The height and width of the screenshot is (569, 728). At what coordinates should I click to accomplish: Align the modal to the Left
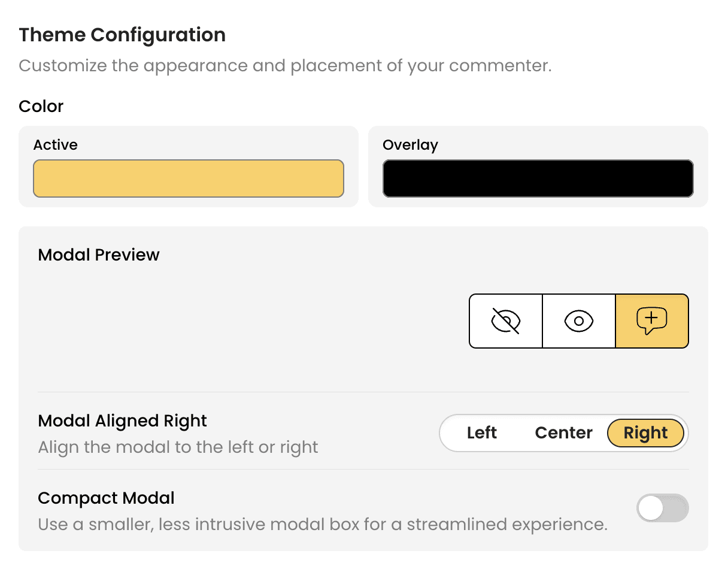pyautogui.click(x=482, y=433)
